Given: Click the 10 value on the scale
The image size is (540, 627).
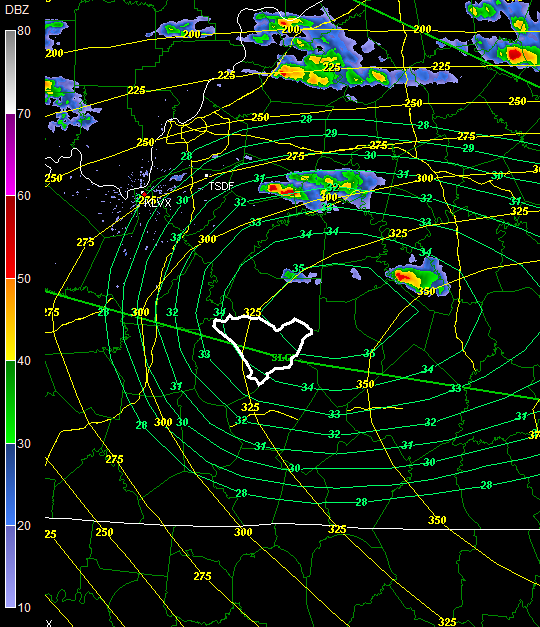Looking at the screenshot, I should (x=24, y=608).
